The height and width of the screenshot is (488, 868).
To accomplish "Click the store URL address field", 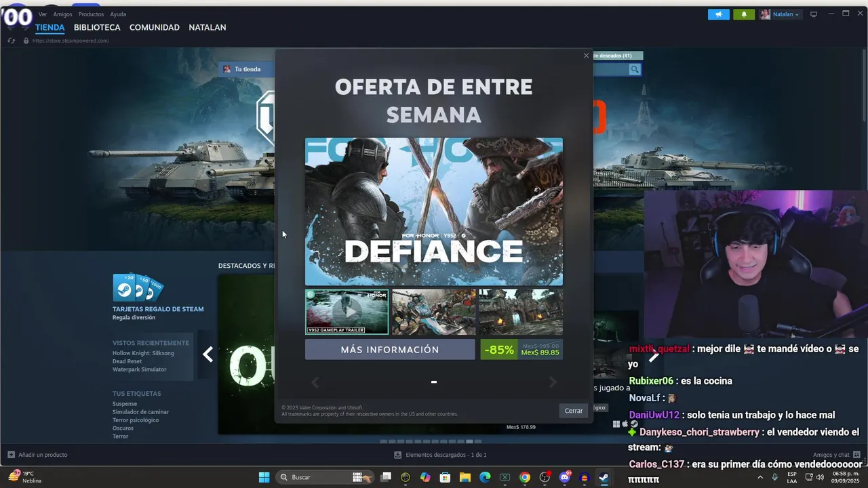I will tap(71, 41).
